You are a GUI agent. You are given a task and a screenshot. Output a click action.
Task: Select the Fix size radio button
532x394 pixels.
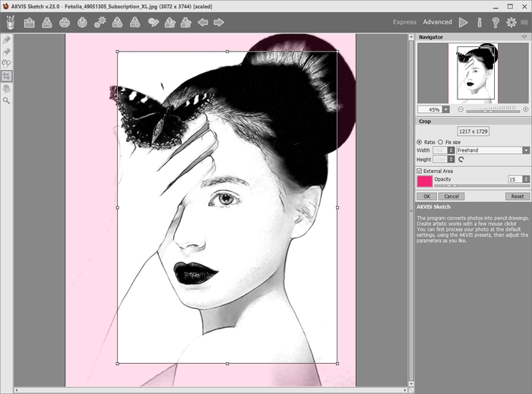tap(440, 142)
